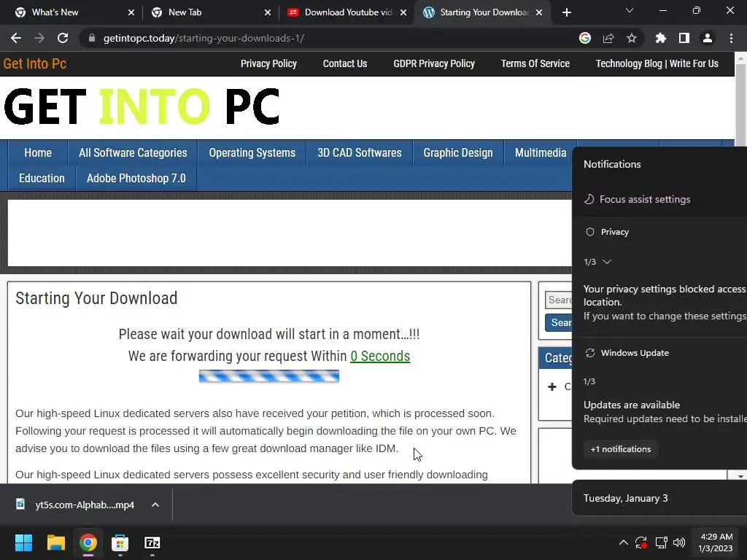Open the Extensions puzzle icon
Image resolution: width=747 pixels, height=560 pixels.
pos(660,38)
